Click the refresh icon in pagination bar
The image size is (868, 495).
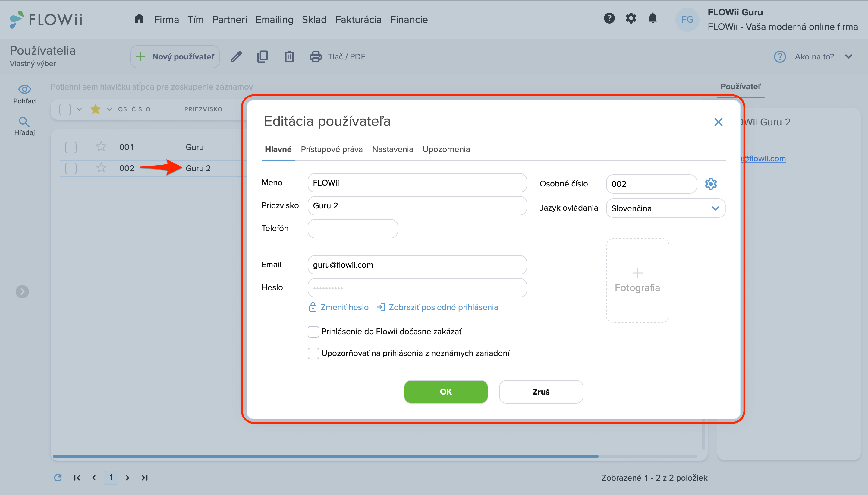click(x=58, y=477)
